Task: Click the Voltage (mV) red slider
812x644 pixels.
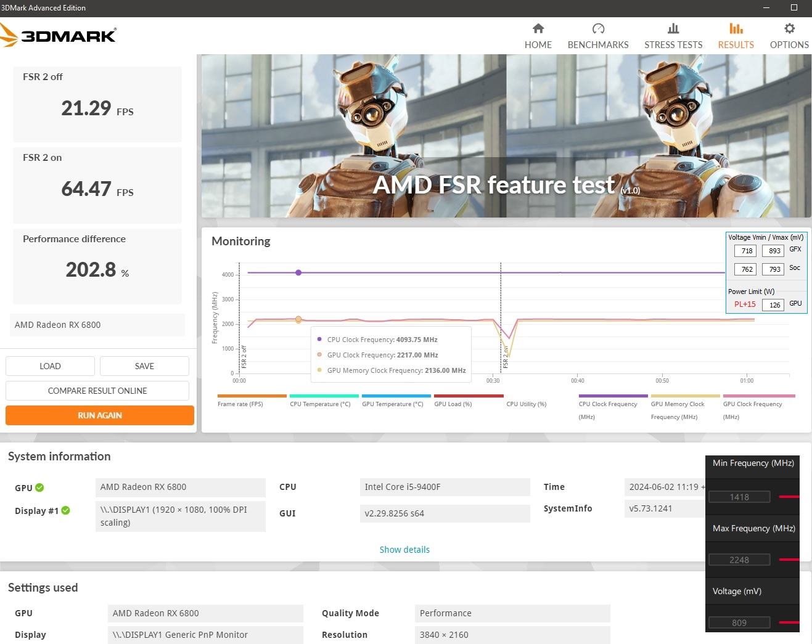Action: tap(789, 622)
